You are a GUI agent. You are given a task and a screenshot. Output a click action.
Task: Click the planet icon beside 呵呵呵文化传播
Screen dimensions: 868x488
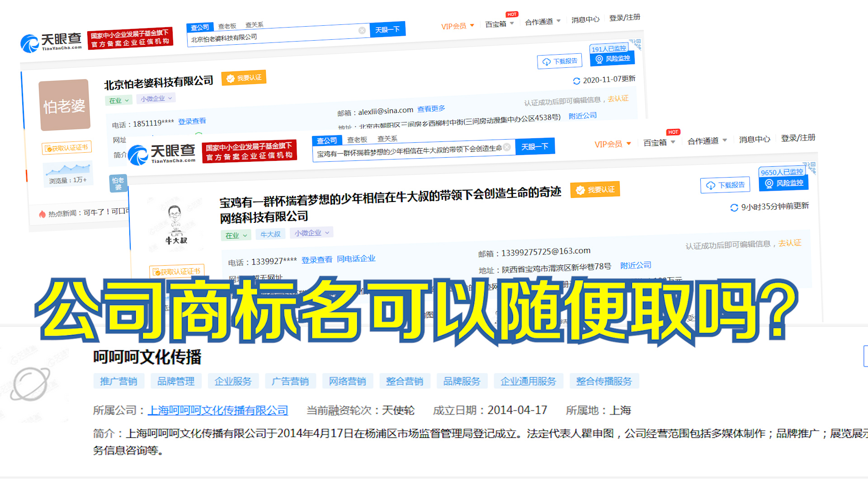30,384
